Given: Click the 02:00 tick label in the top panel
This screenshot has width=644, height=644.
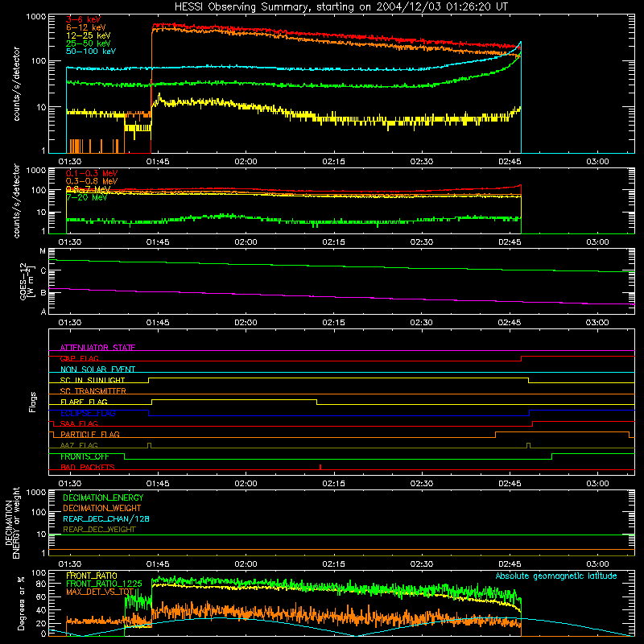Looking at the screenshot, I should click(246, 162).
